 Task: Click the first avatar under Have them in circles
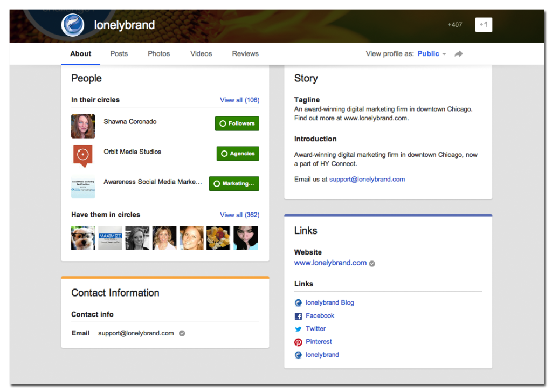(82, 238)
